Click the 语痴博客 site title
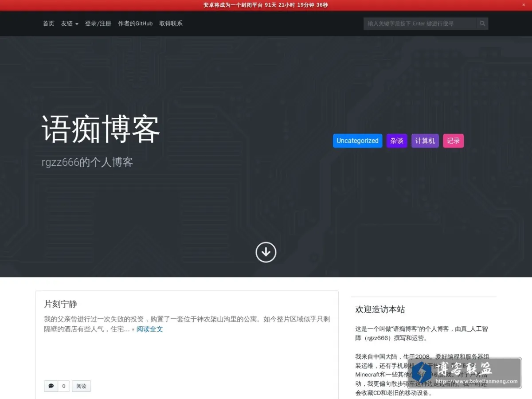This screenshot has height=399, width=532. click(x=101, y=129)
